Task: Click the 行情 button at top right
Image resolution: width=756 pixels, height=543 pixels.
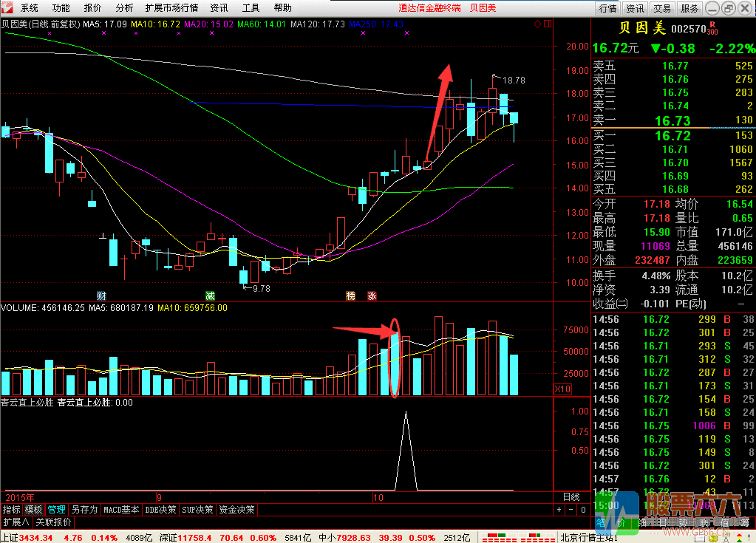Action: point(608,8)
